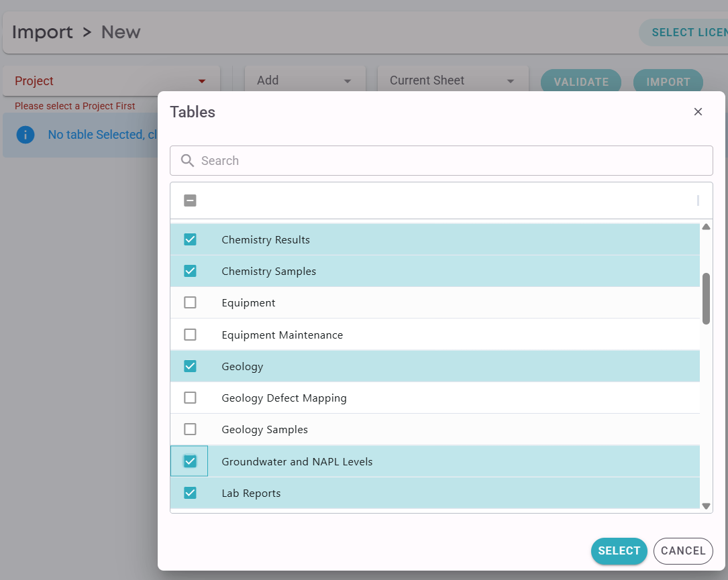Click the IMPORT button
Viewport: 728px width, 580px height.
tap(668, 82)
